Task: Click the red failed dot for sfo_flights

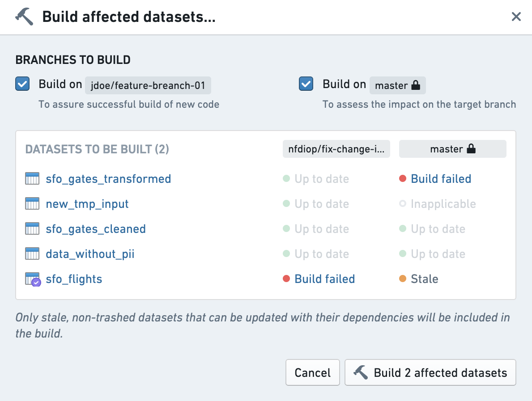Action: click(x=286, y=279)
